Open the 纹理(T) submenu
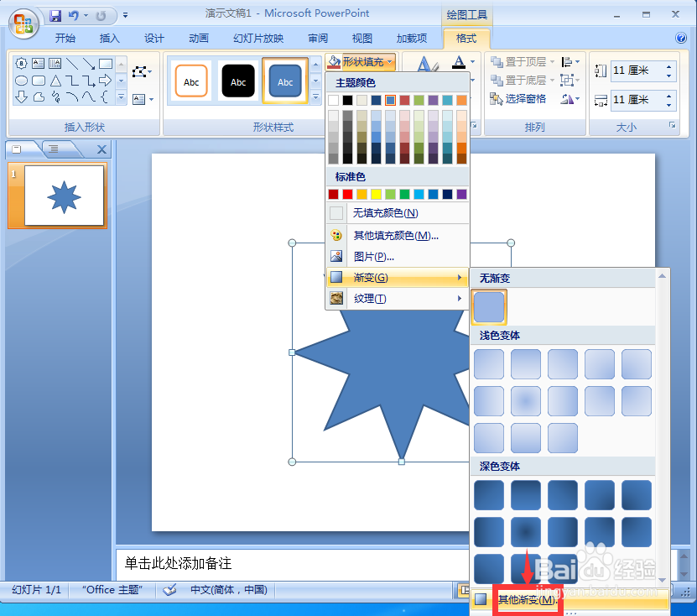 click(x=398, y=299)
